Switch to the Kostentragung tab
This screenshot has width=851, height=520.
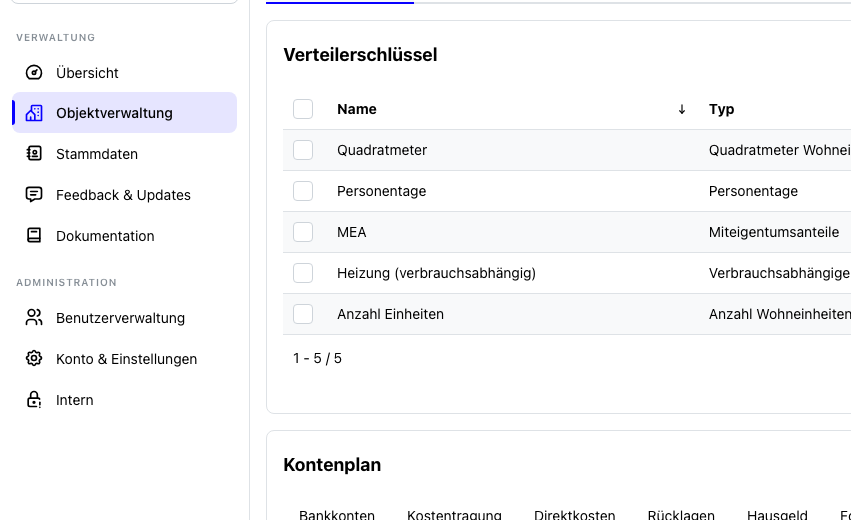(x=454, y=514)
